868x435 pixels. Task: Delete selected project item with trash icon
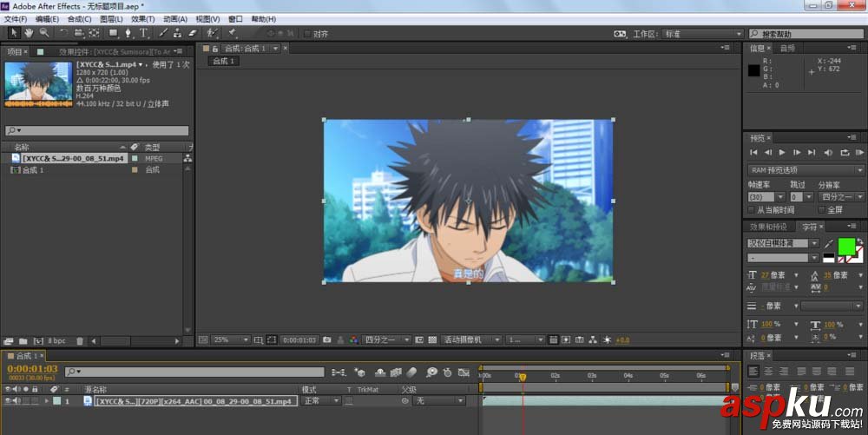tap(80, 341)
